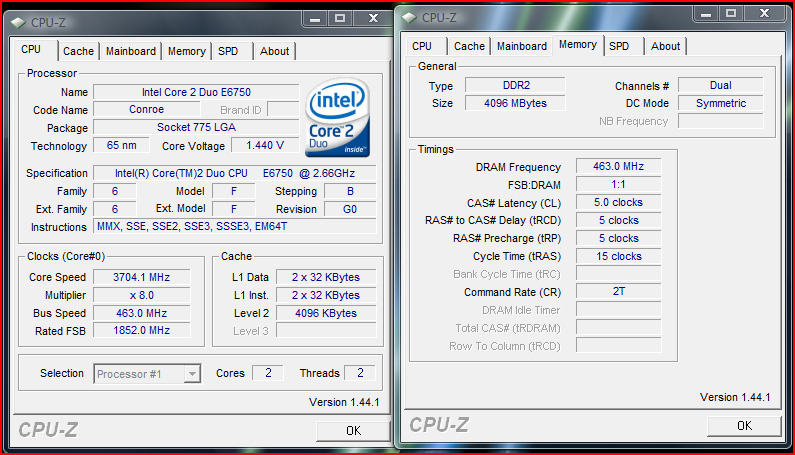
Task: Click the memory type value 'DDR2'
Action: (x=515, y=85)
